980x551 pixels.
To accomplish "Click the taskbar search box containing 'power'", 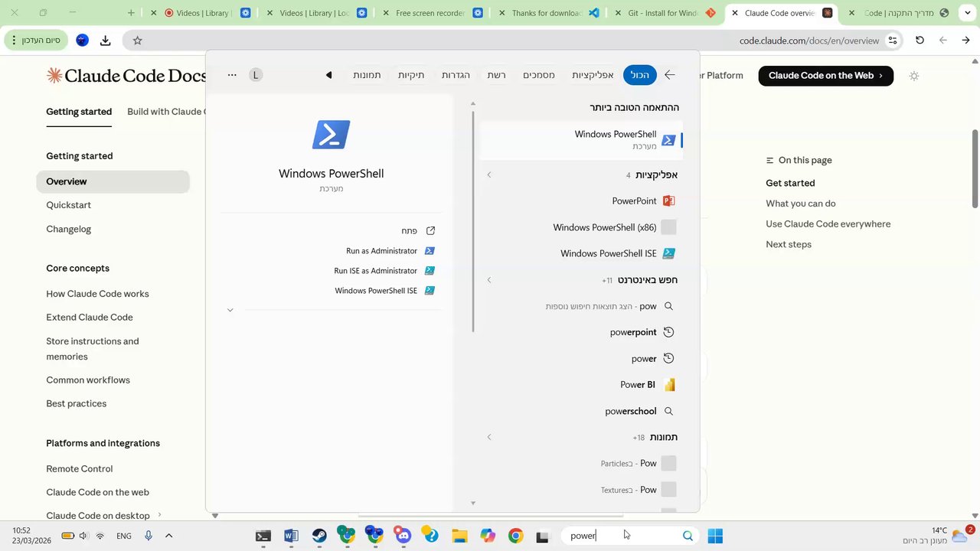I will tap(632, 536).
